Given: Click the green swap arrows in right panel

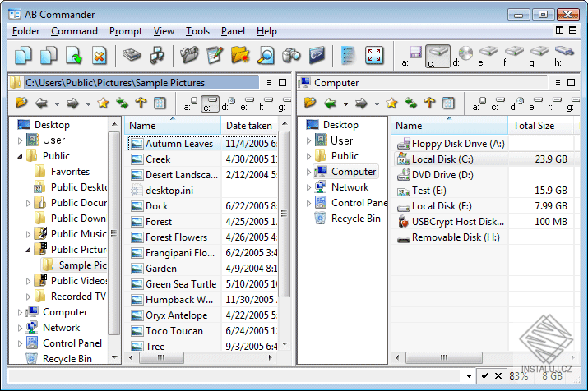Looking at the screenshot, I should pos(411,103).
